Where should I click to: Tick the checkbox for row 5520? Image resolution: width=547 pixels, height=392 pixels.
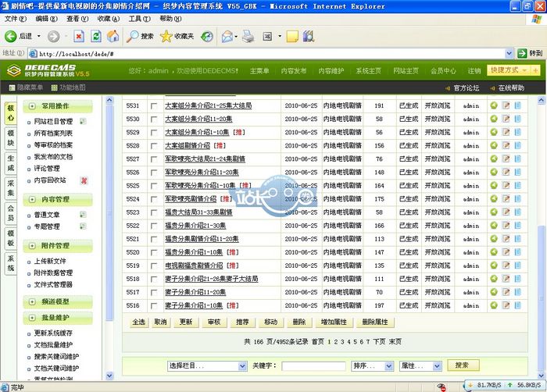click(x=154, y=252)
